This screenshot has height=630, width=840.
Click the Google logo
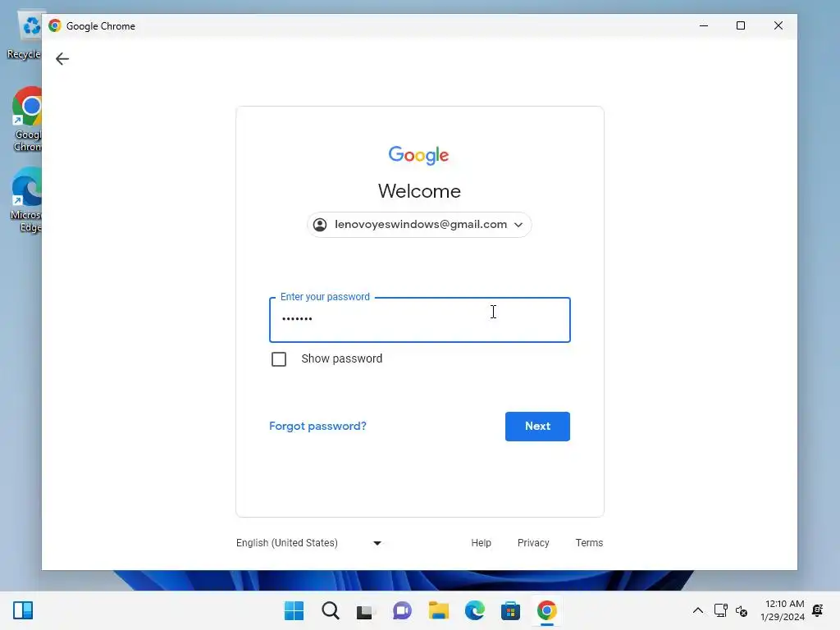tap(419, 155)
